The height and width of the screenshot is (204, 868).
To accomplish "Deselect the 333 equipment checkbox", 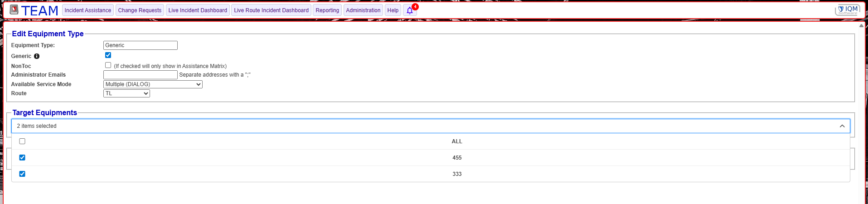I will point(22,174).
